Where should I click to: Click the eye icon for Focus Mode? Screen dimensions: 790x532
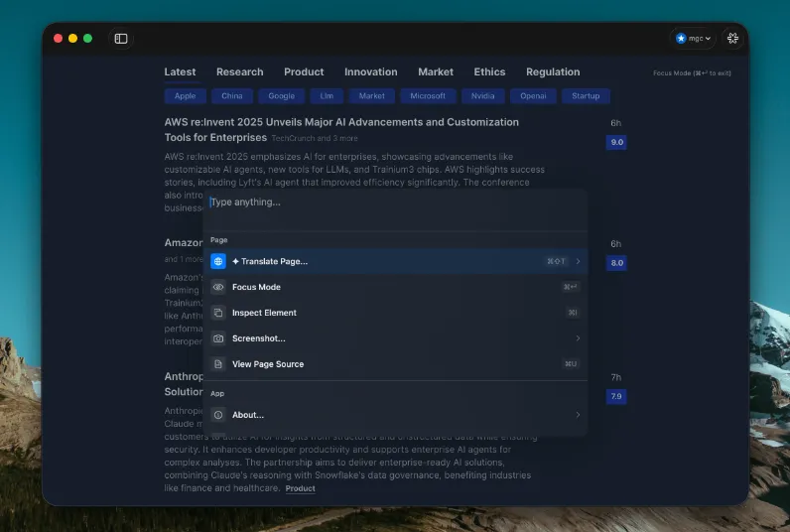[218, 287]
